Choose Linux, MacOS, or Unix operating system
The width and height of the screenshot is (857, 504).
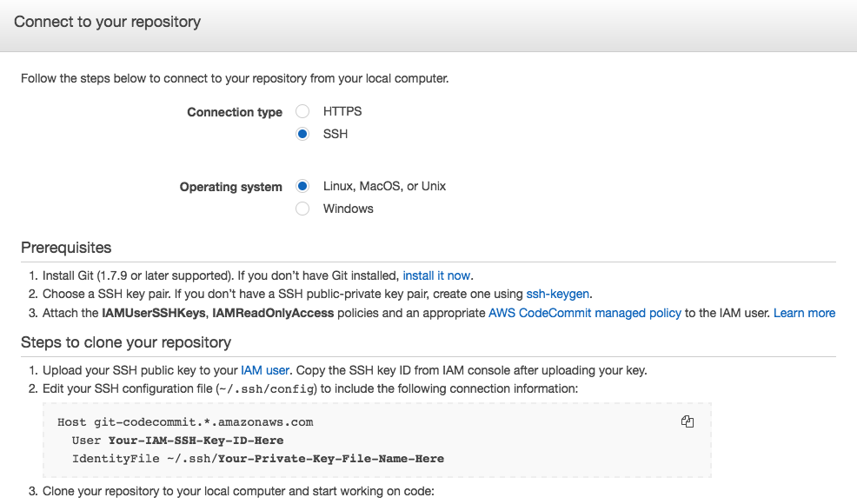[302, 186]
